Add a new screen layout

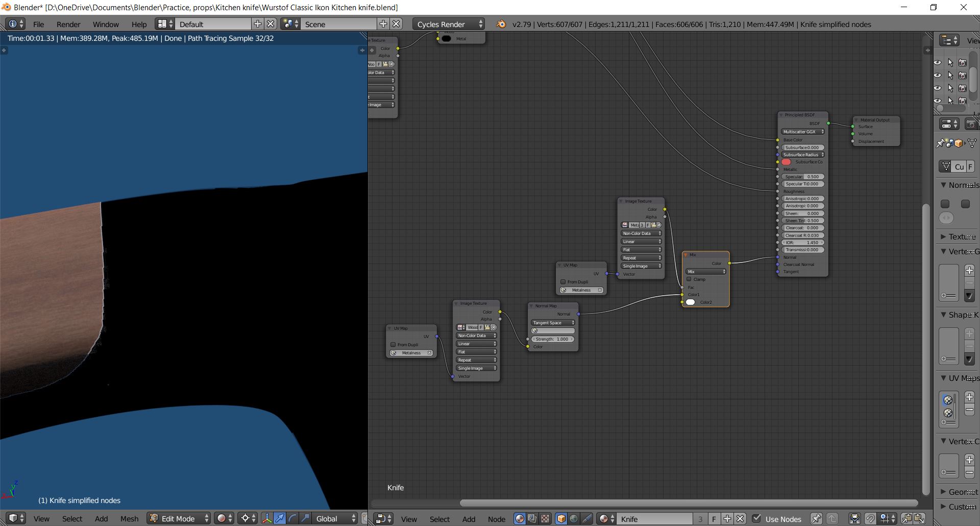point(258,24)
